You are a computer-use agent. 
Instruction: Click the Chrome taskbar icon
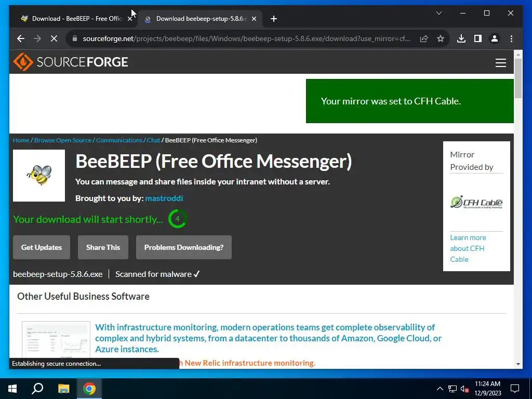click(89, 389)
